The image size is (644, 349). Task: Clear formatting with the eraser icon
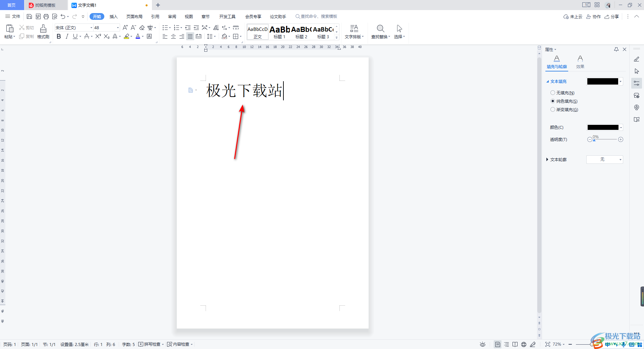pyautogui.click(x=142, y=28)
